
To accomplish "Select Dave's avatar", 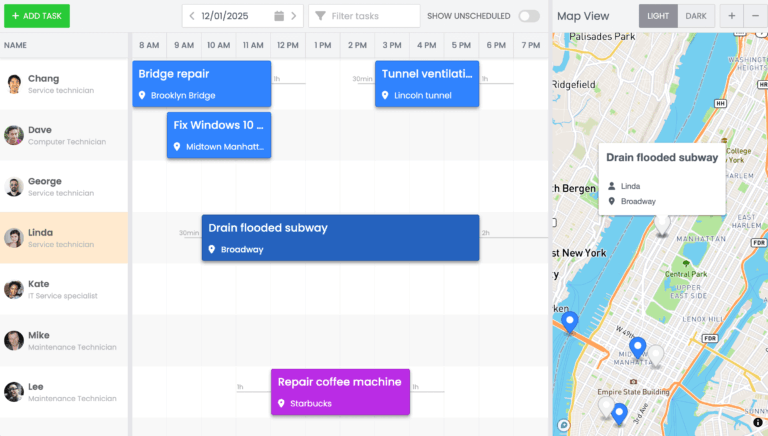I will coord(14,135).
